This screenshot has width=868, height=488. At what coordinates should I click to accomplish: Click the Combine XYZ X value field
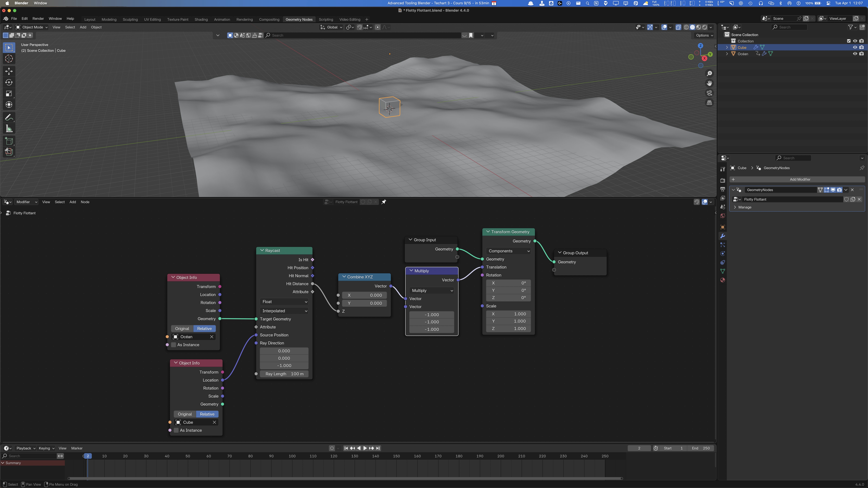pyautogui.click(x=365, y=295)
